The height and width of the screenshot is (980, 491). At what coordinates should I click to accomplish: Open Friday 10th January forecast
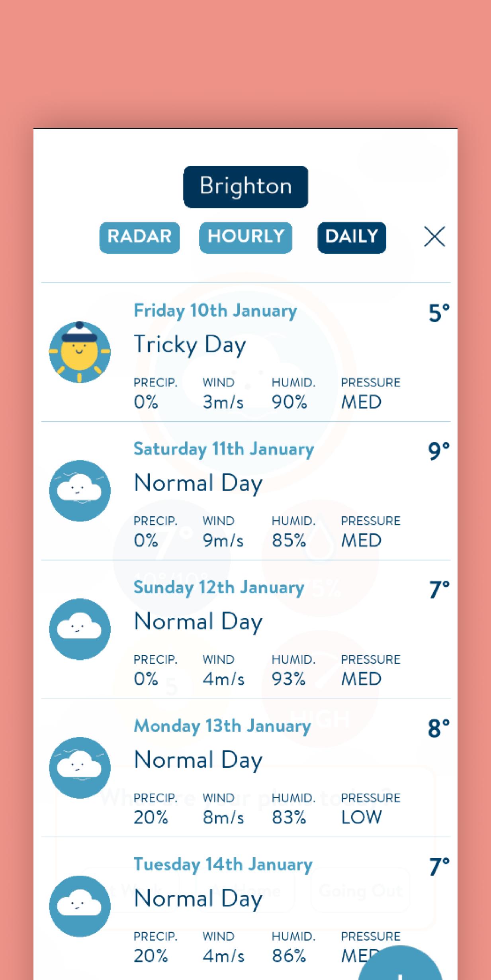[215, 311]
